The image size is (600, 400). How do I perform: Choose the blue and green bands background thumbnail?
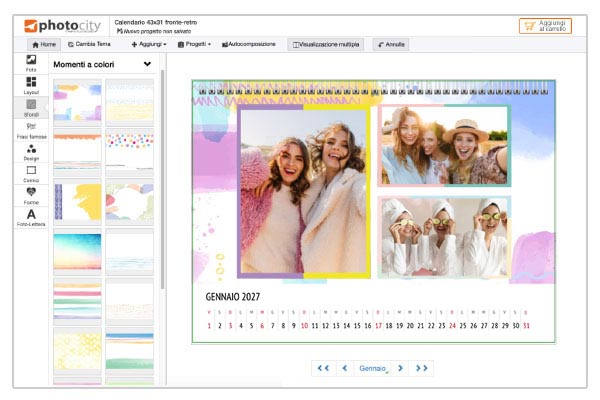click(129, 351)
